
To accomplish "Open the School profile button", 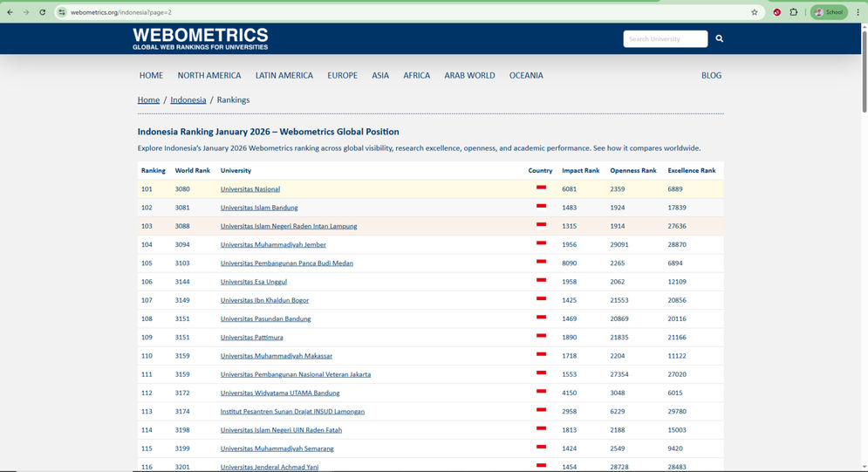I will pos(828,12).
